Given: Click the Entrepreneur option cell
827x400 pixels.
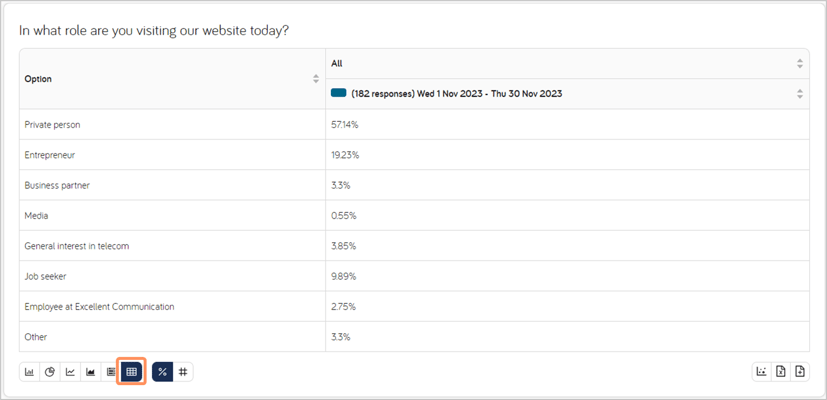Looking at the screenshot, I should [x=172, y=155].
